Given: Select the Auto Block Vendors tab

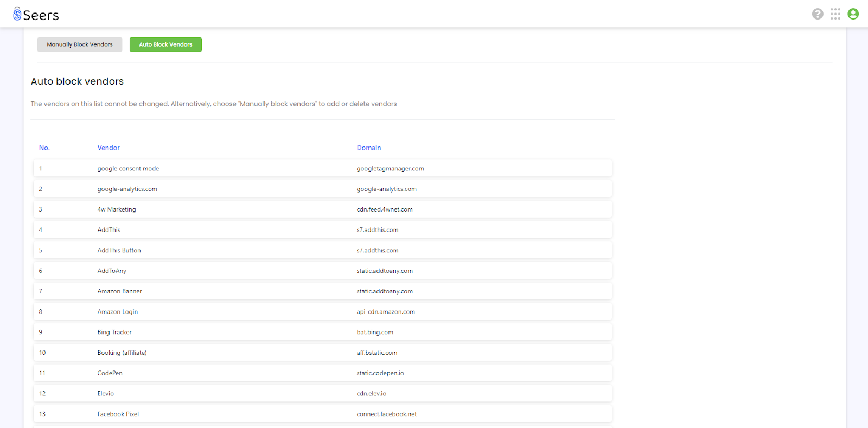Looking at the screenshot, I should click(x=165, y=44).
